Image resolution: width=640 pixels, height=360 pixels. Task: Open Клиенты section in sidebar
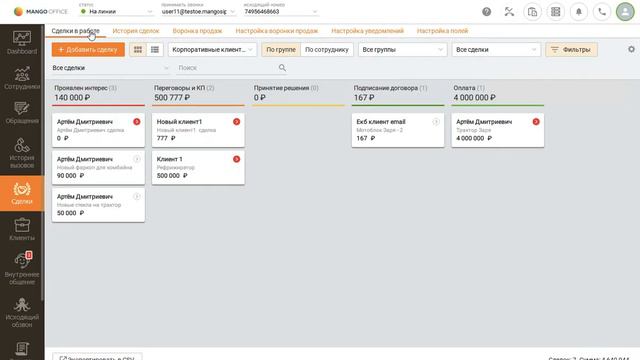[22, 229]
